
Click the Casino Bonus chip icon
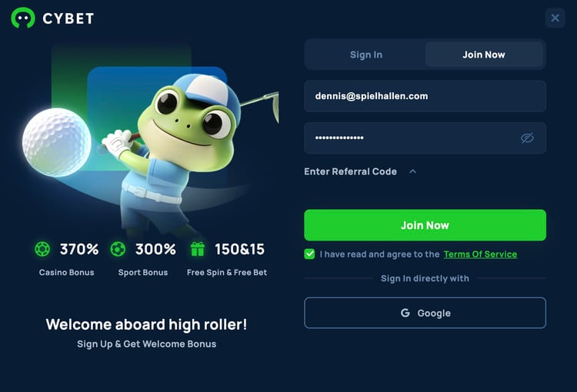(42, 249)
